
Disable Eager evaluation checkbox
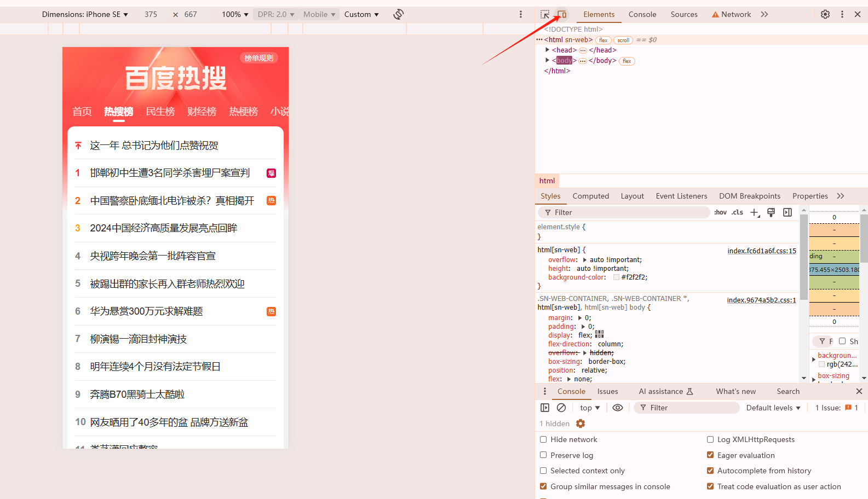tap(710, 455)
